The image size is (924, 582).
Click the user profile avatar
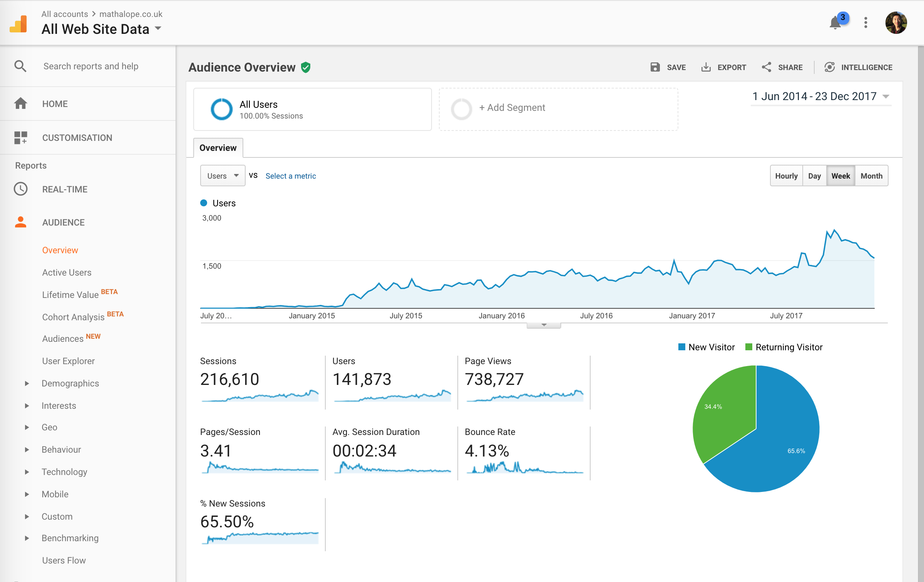point(896,23)
